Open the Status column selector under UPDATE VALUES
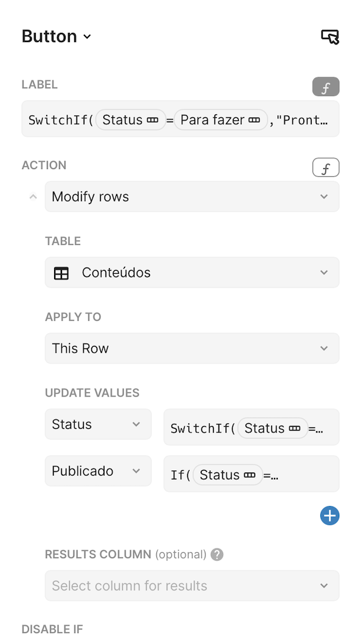Screen dimensions: 361x644 coord(98,424)
